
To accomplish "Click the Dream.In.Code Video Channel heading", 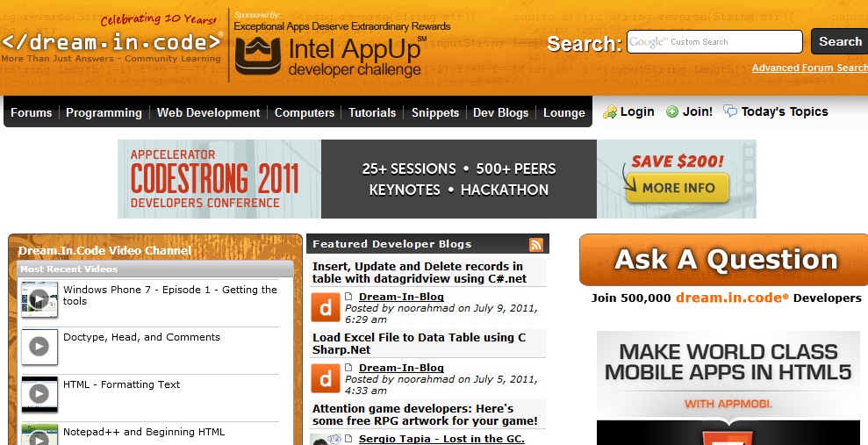I will click(x=104, y=250).
